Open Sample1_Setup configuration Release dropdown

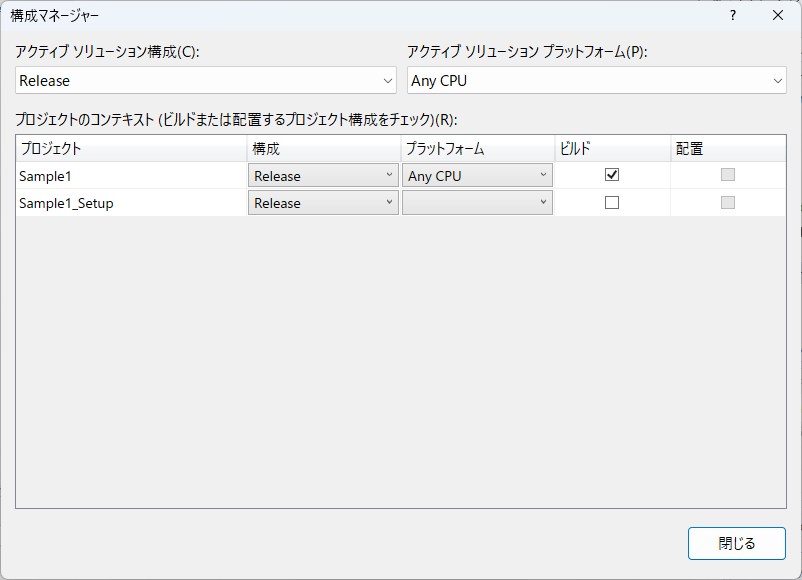pos(323,203)
